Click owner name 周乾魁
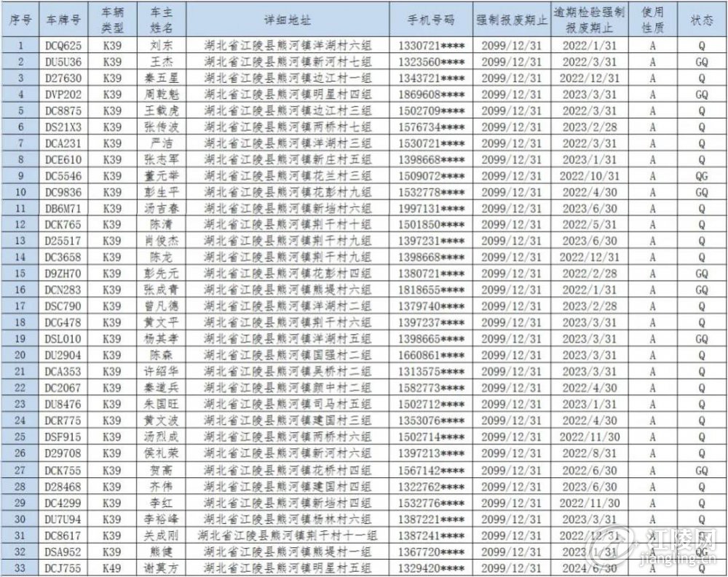Image resolution: width=728 pixels, height=577 pixels. tap(162, 95)
